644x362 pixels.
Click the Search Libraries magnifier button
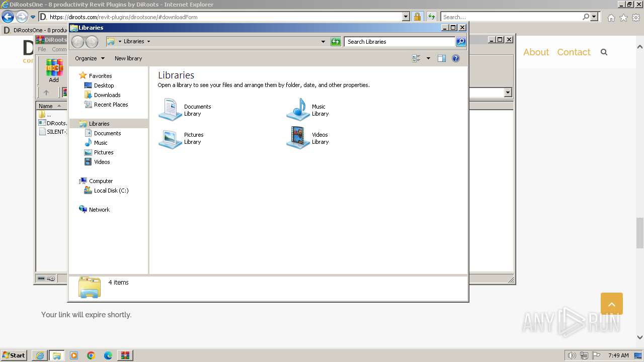click(461, 42)
